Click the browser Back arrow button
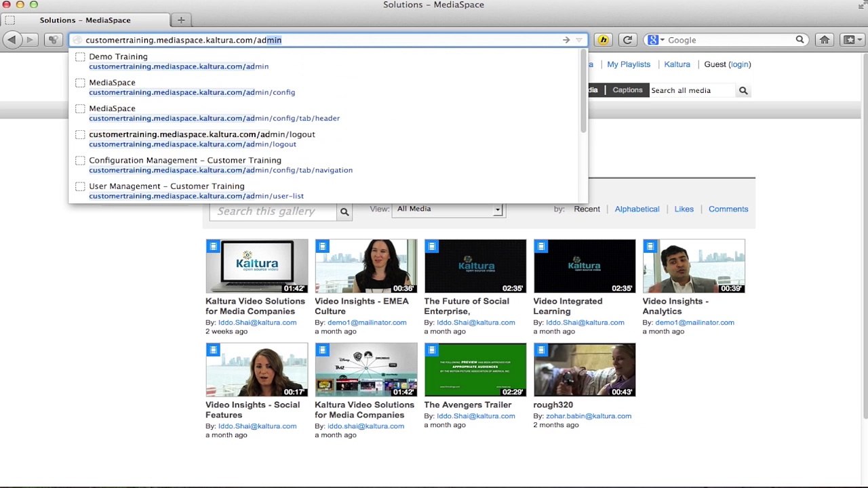The width and height of the screenshot is (868, 488). coord(12,40)
